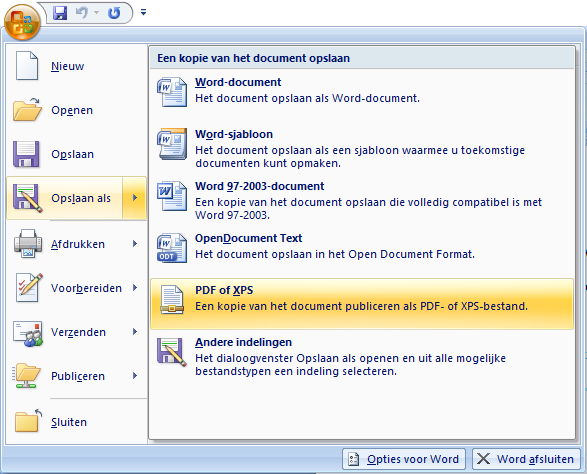Click the Opties voor Word button
The image size is (587, 474).
click(404, 459)
